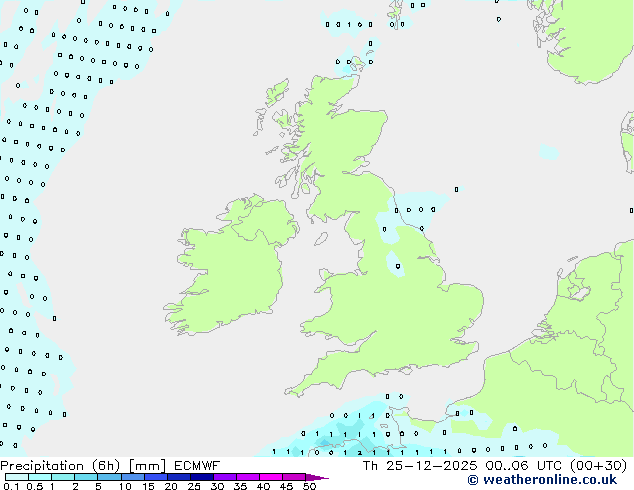Click the 25–30 mm dark blue swatch
Screen dimensions: 634x490
201,477
